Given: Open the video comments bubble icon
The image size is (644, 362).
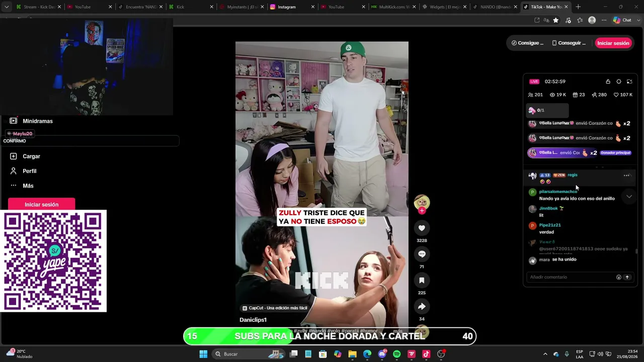Looking at the screenshot, I should pos(422,254).
